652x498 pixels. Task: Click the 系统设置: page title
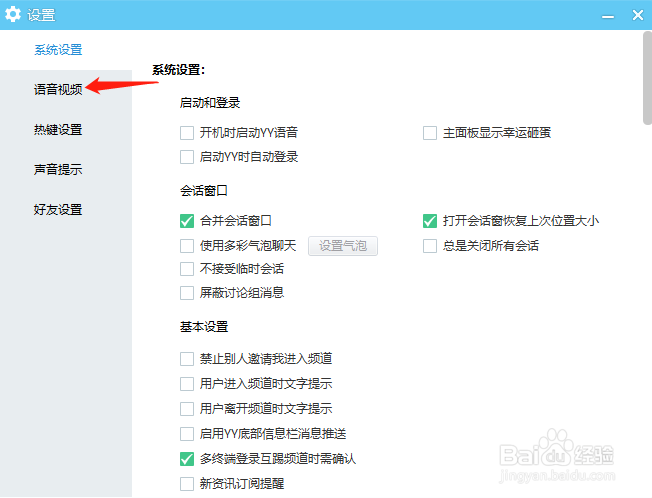click(178, 70)
